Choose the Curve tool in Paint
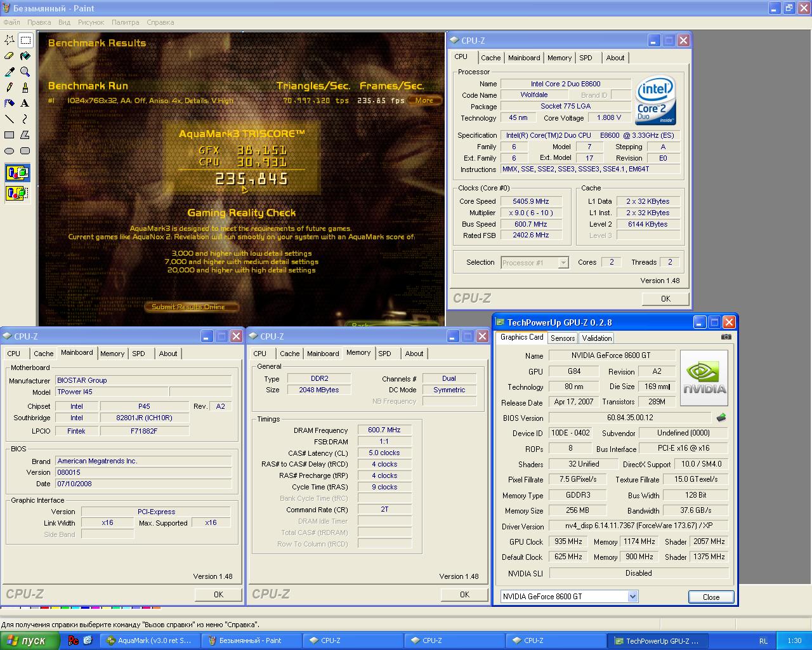This screenshot has height=650, width=812. [x=25, y=119]
